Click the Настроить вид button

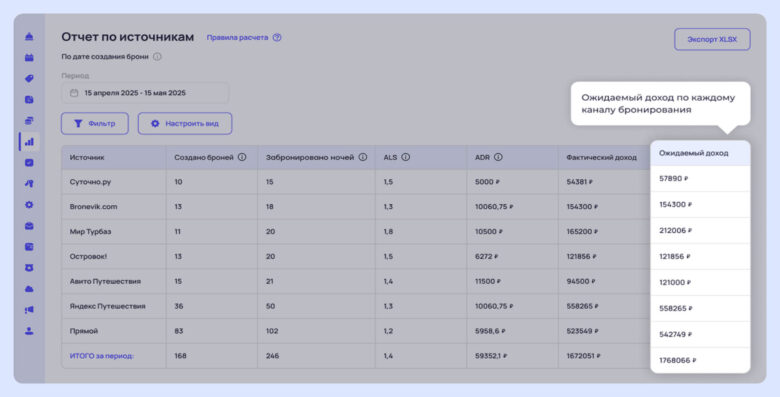click(x=185, y=123)
